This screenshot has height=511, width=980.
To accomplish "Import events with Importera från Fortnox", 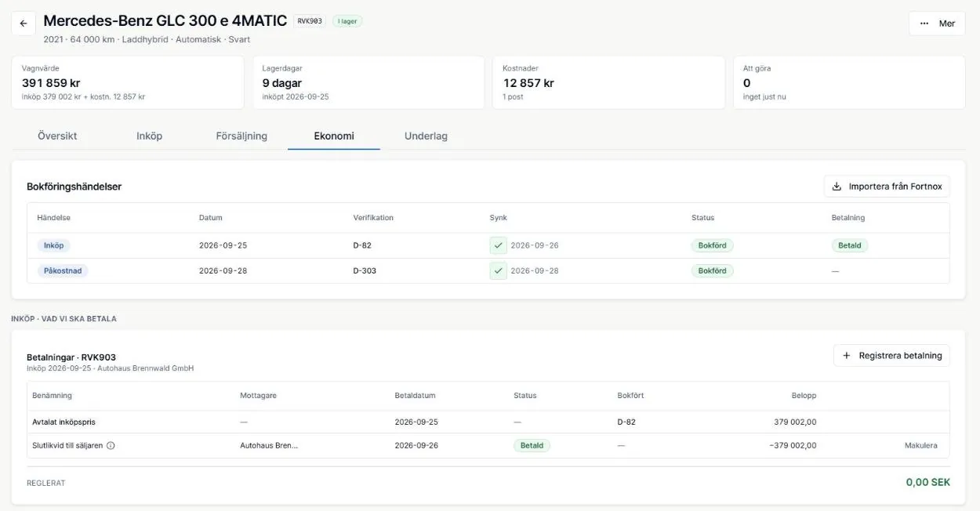I will point(887,187).
